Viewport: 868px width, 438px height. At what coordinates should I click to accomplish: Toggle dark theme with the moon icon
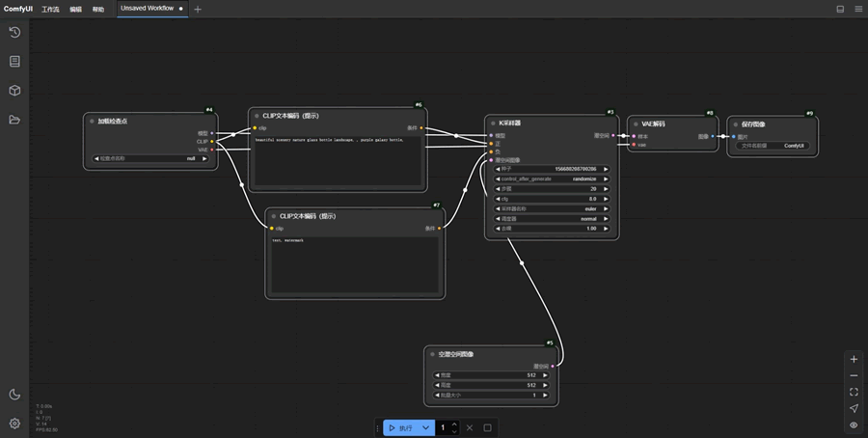tap(14, 395)
